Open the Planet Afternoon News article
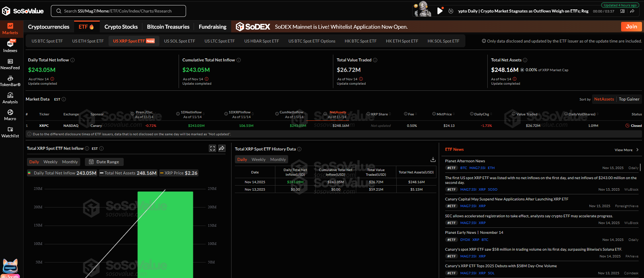This screenshot has height=278, width=644. (465, 161)
